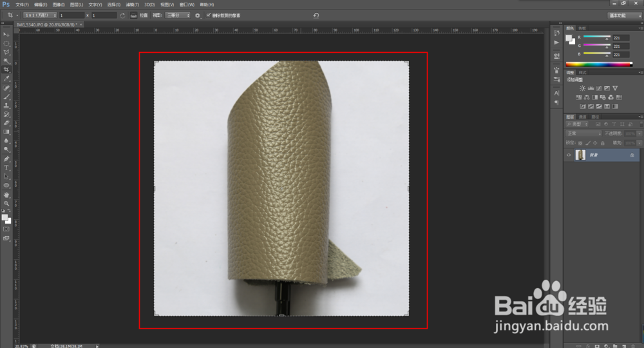This screenshot has width=644, height=348.
Task: Open crop tool preset picker arrow
Action: 17,15
